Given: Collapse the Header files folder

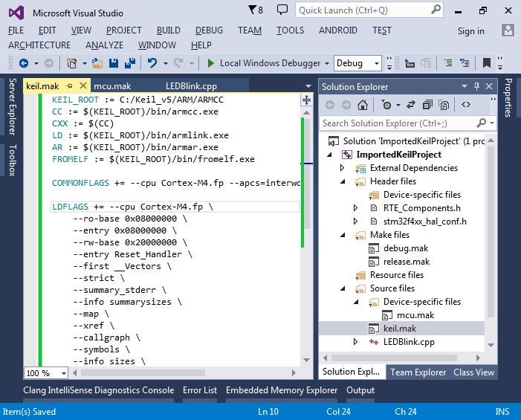Looking at the screenshot, I should click(343, 181).
